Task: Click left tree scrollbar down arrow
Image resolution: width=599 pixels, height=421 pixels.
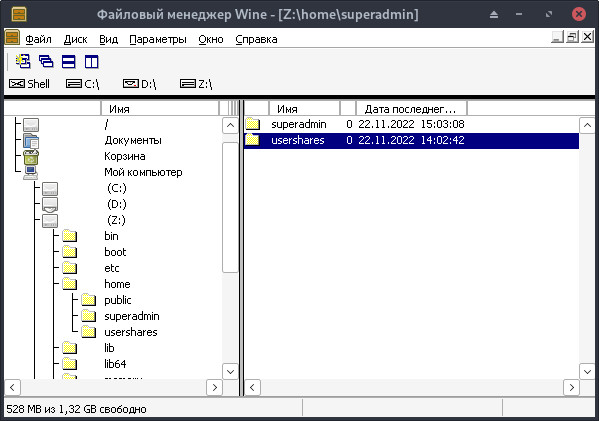Action: click(x=230, y=371)
